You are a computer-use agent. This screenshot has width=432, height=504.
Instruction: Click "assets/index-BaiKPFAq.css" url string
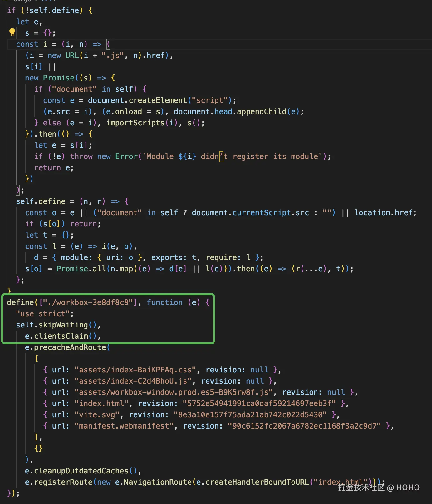pos(135,370)
